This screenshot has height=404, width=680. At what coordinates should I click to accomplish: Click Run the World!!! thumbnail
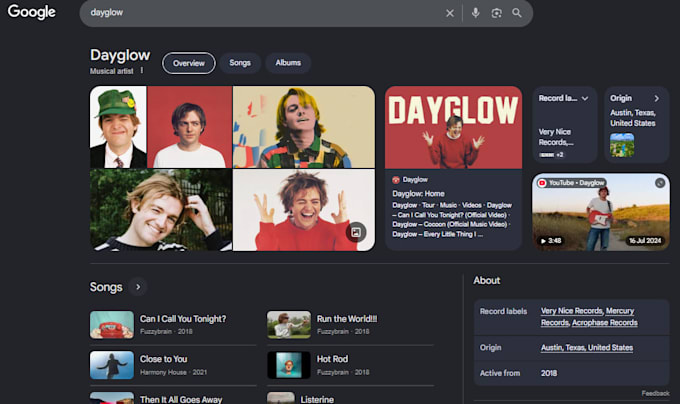click(x=289, y=325)
